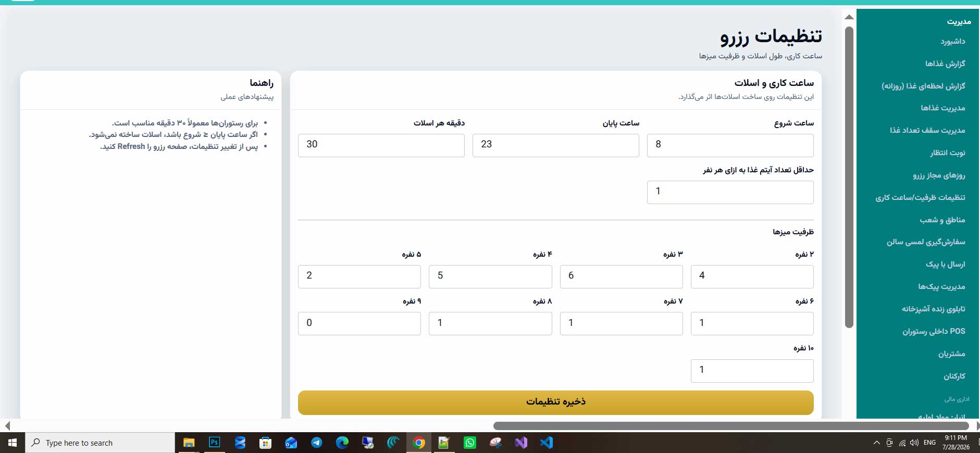Screen dimensions: 980x453
Task: Open مدیریت پیک‌ها sidebar item
Action: click(941, 286)
